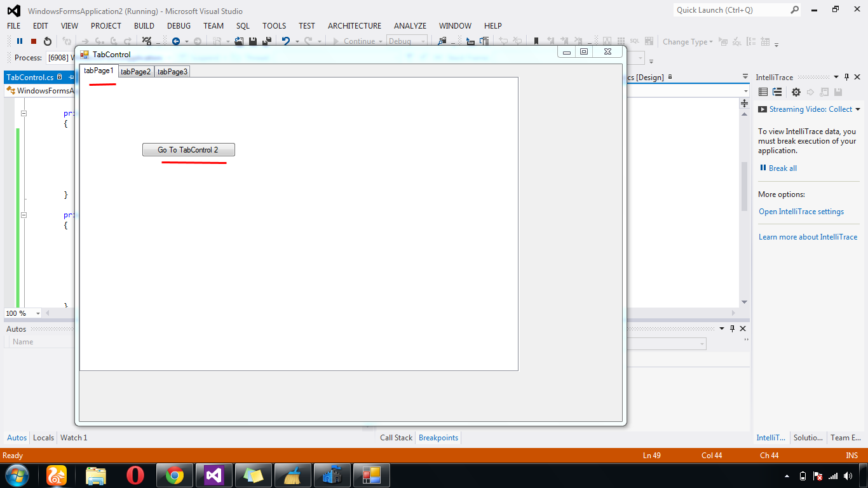Screen dimensions: 868x488
Task: Click the Restart debugging icon
Action: pos(48,41)
